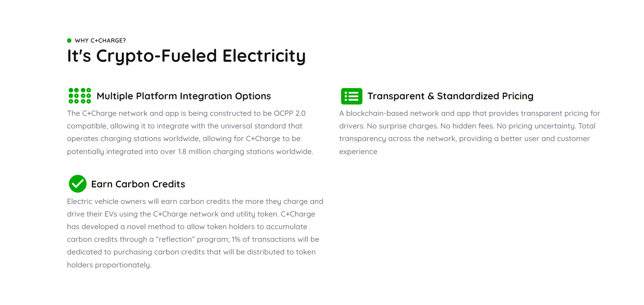Image resolution: width=644 pixels, height=305 pixels.
Task: Click the holders proportionately closing line
Action: point(109,265)
